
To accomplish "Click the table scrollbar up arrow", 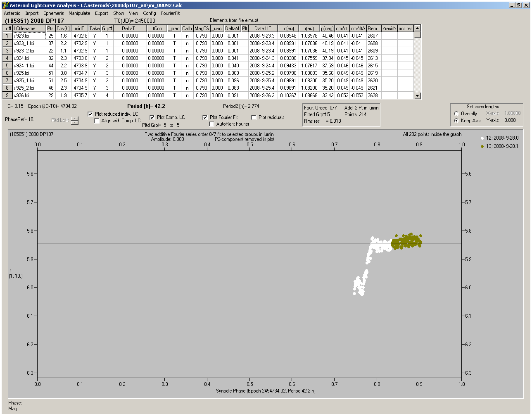I will click(x=417, y=28).
